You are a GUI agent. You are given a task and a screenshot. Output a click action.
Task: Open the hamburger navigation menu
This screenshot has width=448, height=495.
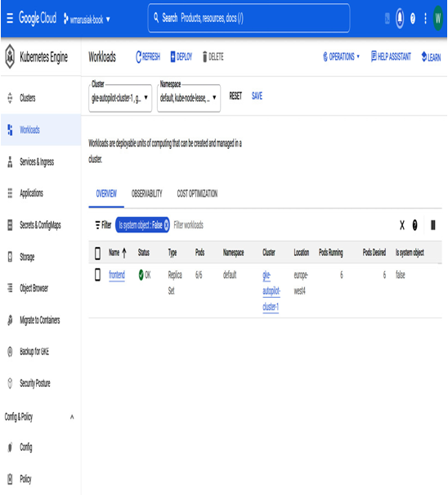10,18
